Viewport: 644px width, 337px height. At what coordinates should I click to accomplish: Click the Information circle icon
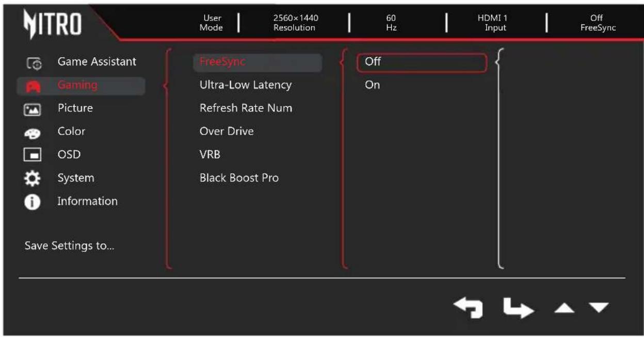coord(33,202)
